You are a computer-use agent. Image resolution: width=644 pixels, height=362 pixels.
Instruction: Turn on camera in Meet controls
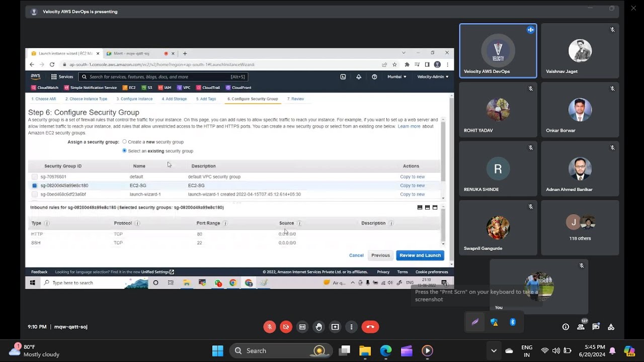[x=286, y=327]
